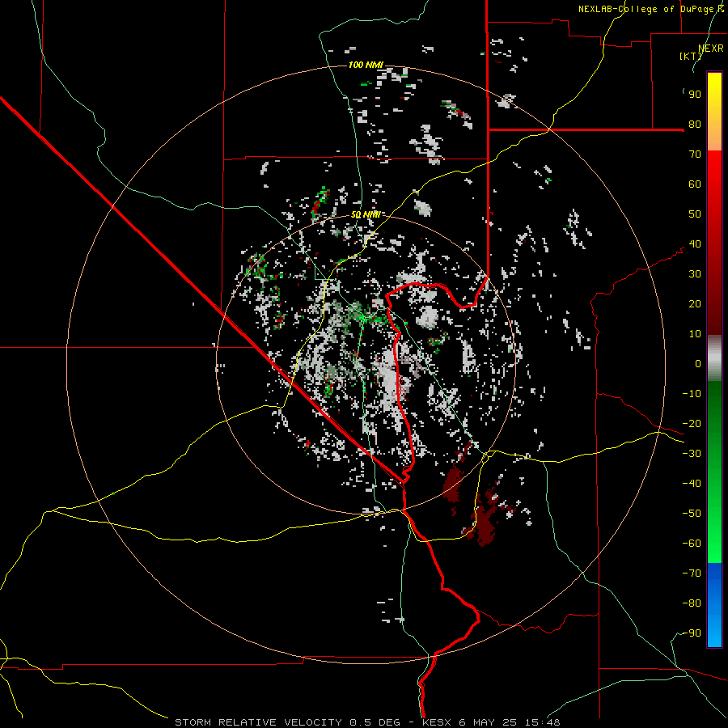Image resolution: width=728 pixels, height=728 pixels.
Task: Select the 40 value on velocity scale
Action: point(695,244)
